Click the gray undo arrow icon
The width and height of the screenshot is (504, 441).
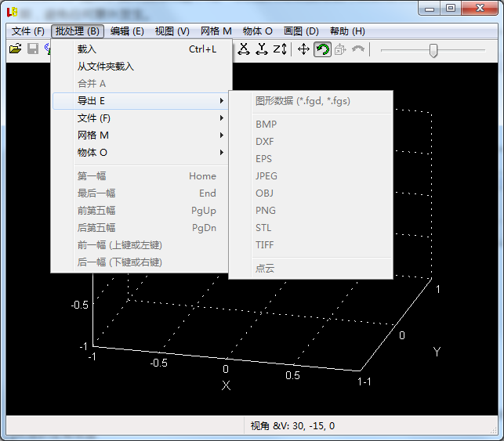click(358, 49)
